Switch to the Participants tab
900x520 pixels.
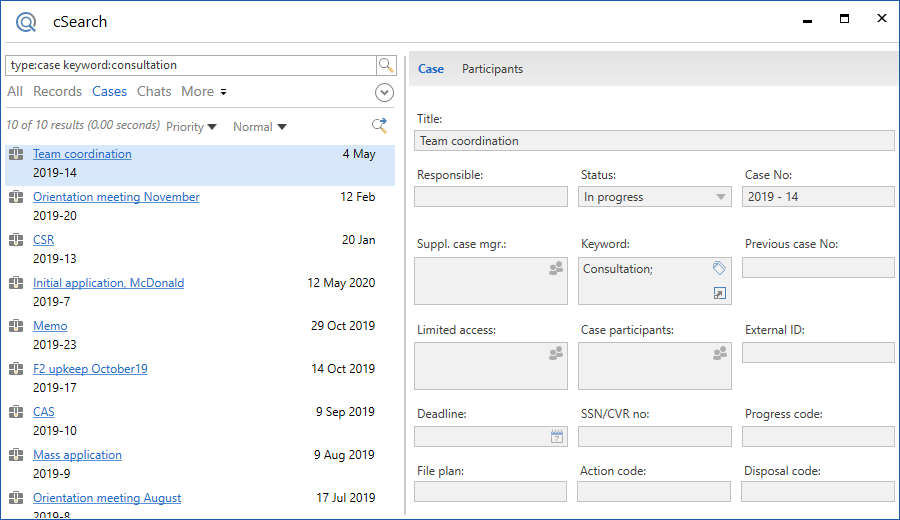(492, 69)
